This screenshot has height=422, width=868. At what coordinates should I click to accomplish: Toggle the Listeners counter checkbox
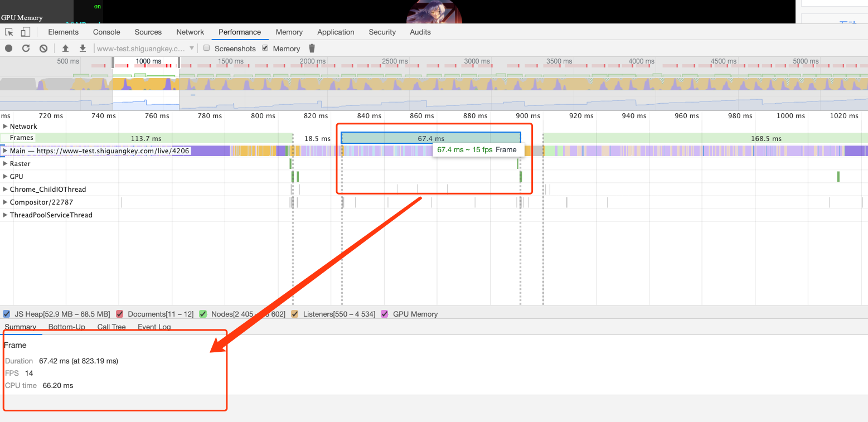tap(295, 314)
